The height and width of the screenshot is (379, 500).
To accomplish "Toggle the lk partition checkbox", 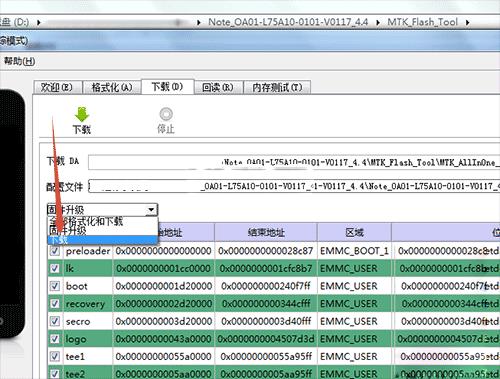I will tap(55, 268).
